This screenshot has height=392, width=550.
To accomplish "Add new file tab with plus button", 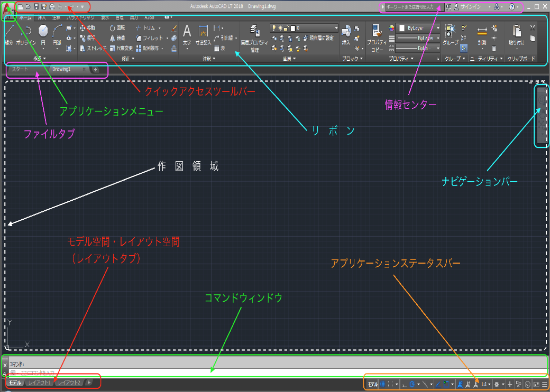I will click(95, 70).
